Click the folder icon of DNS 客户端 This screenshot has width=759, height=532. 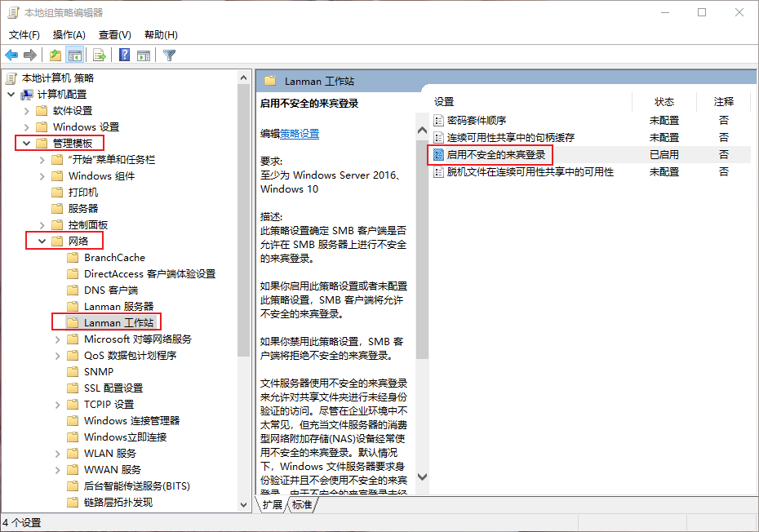73,290
